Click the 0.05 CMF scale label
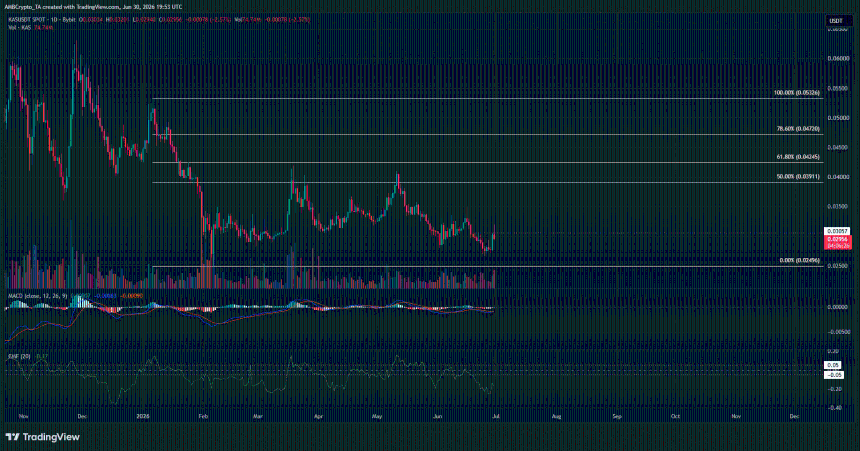Image resolution: width=860 pixels, height=451 pixels. point(833,365)
